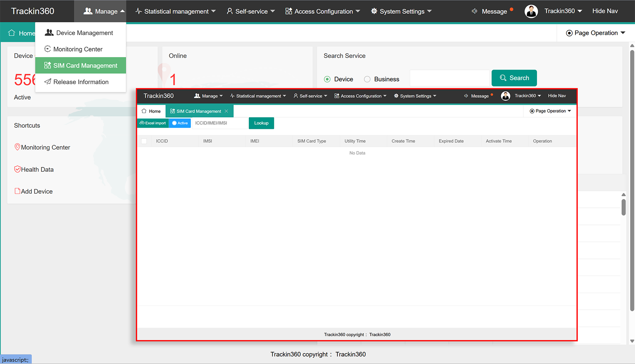This screenshot has width=635, height=364.
Task: Click the page scroll-up arrow
Action: point(632,46)
